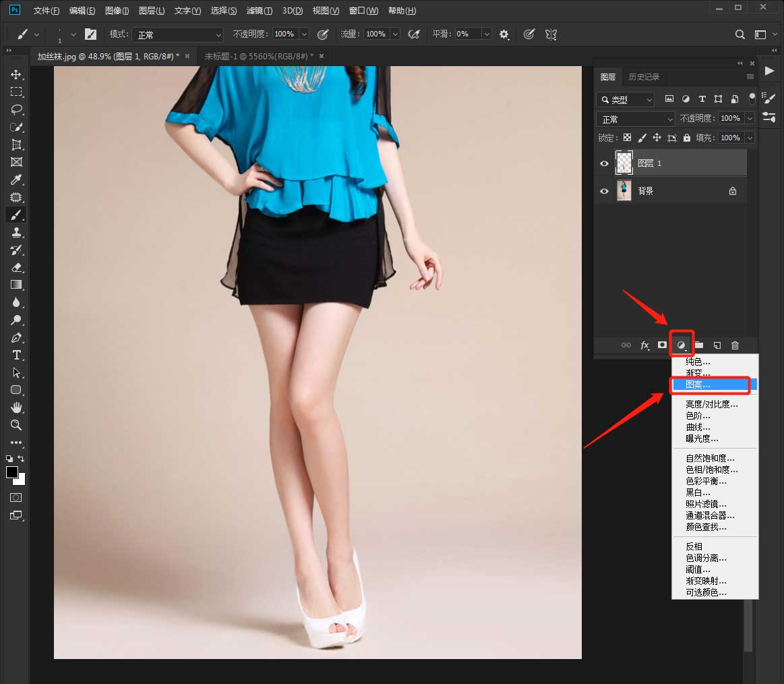Open the Edit Toolbar three-dots menu
This screenshot has height=684, width=784.
(16, 443)
